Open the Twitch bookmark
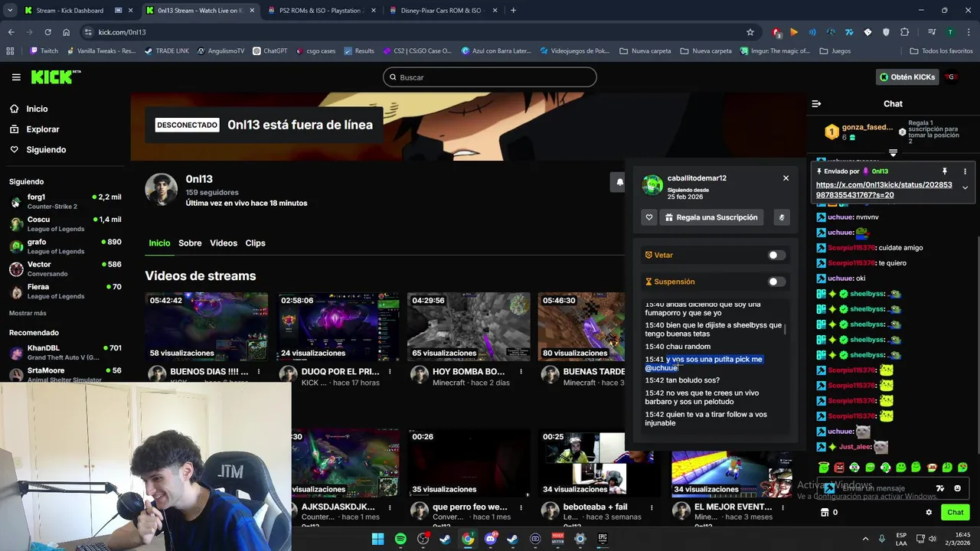The width and height of the screenshot is (980, 551). pyautogui.click(x=44, y=51)
